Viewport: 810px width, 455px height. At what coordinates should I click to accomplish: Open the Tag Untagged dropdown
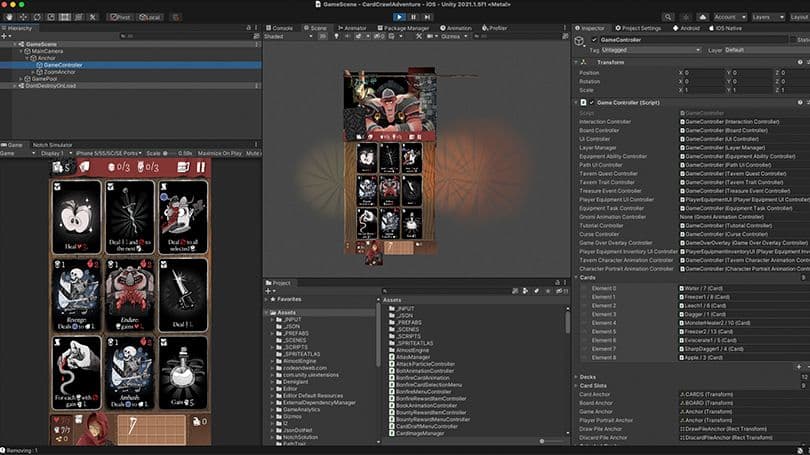(651, 50)
